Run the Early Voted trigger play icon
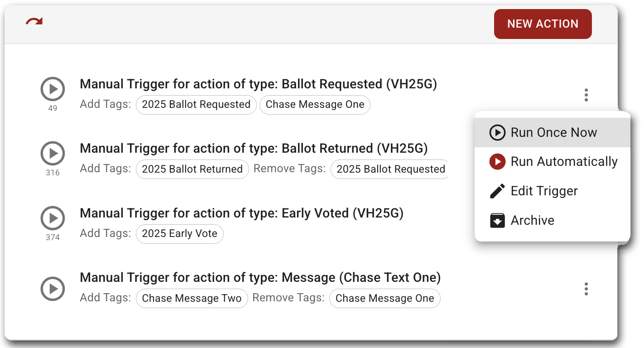Screen dimensions: 644x348 coord(53,218)
